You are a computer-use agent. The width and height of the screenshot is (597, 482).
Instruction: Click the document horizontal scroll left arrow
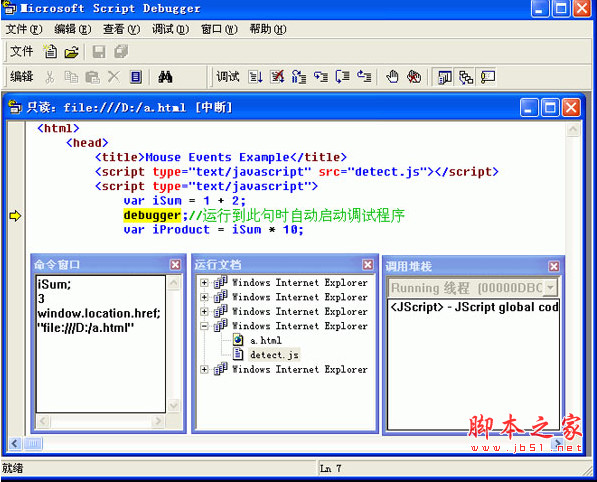15,443
